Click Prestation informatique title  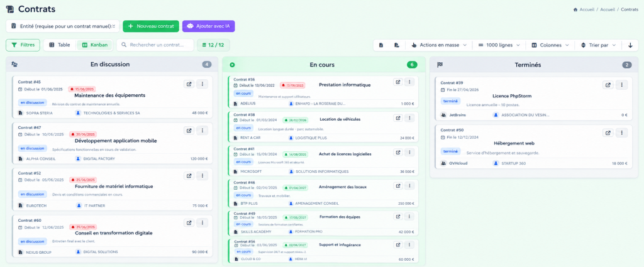[345, 85]
